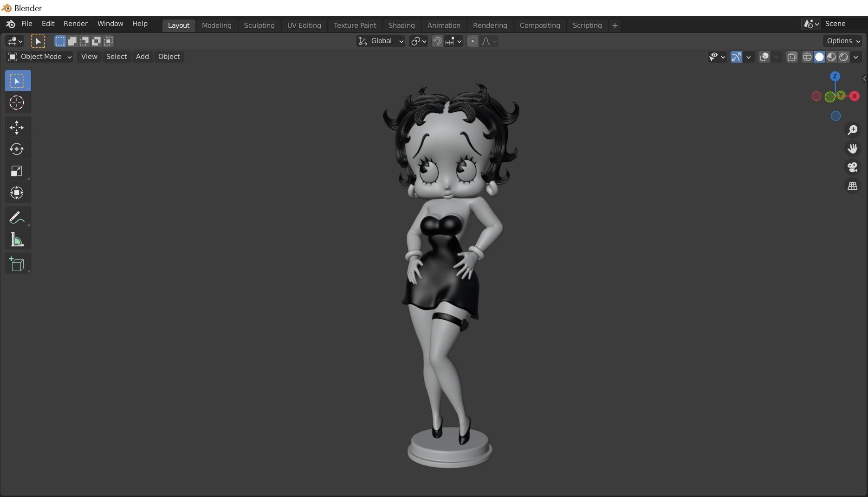Viewport: 868px width, 497px height.
Task: Switch to Solid viewport shading
Action: (819, 57)
